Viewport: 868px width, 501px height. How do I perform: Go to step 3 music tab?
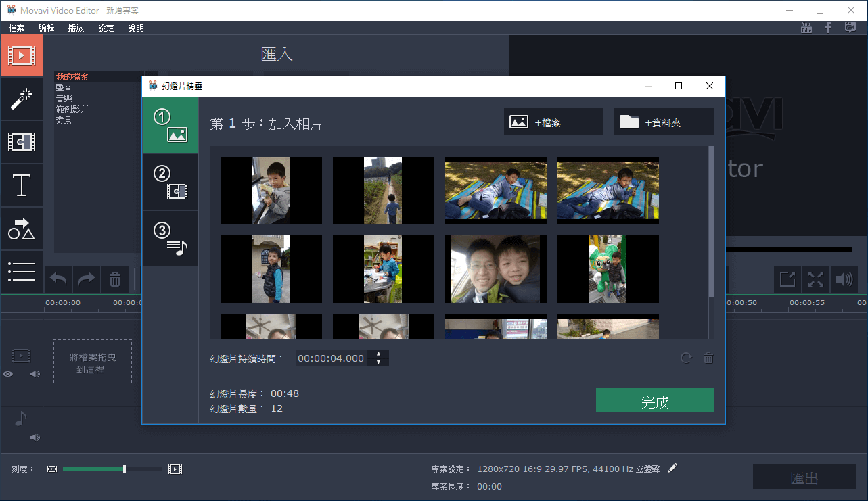[x=170, y=239]
